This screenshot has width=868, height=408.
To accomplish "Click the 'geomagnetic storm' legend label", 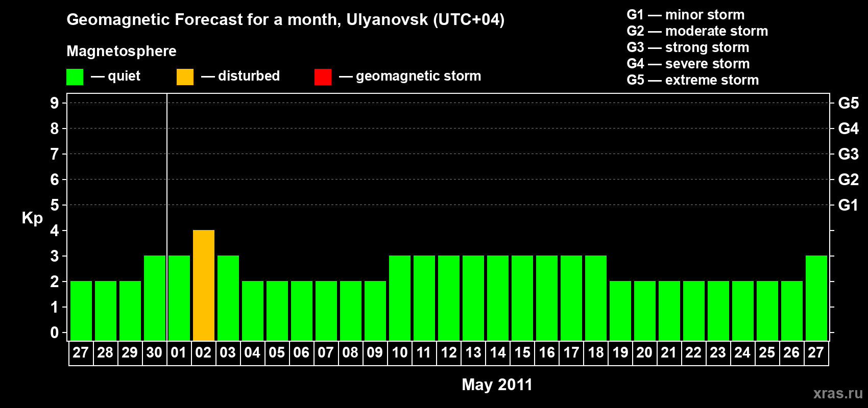I will (x=418, y=76).
